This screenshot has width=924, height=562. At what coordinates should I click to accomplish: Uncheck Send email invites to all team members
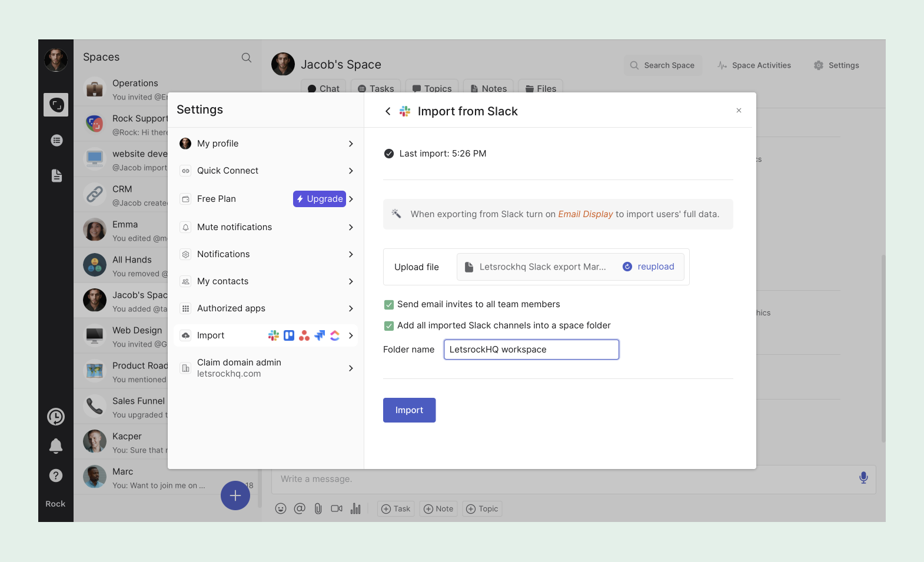pyautogui.click(x=389, y=305)
